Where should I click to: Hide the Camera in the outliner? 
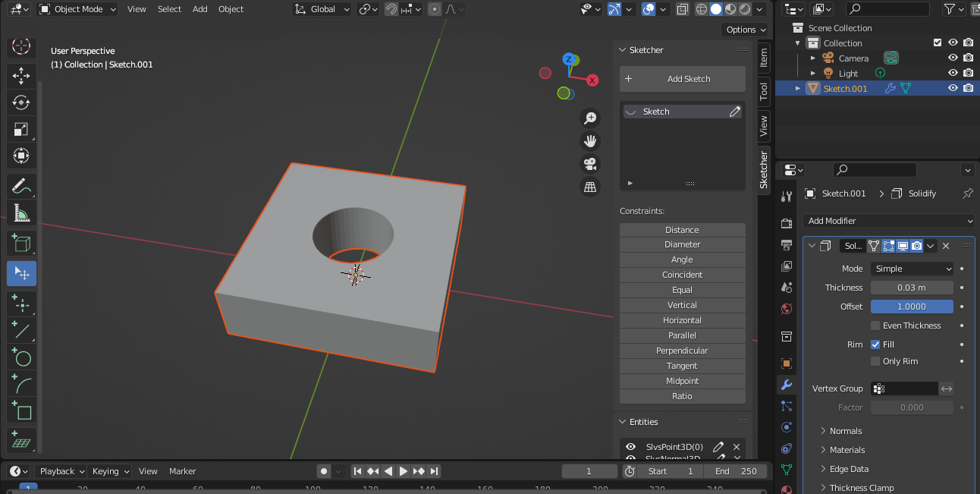click(953, 58)
